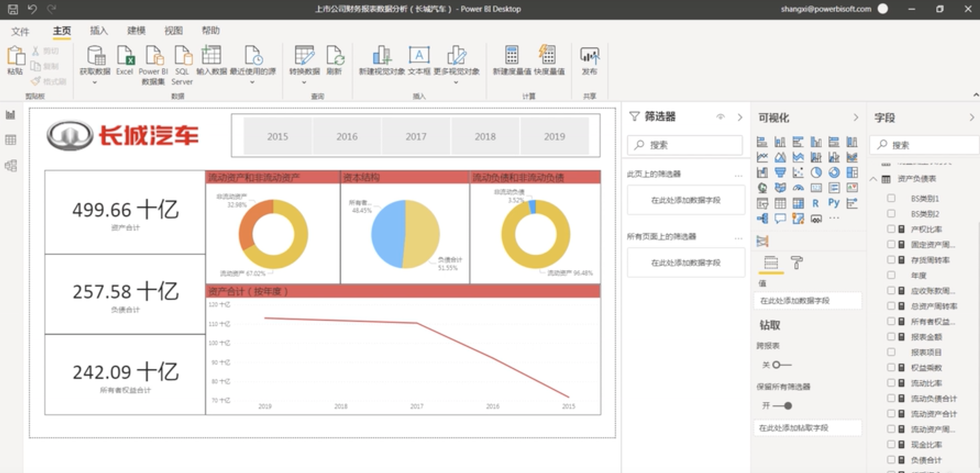Select the 2015 year slicer button
The height and width of the screenshot is (473, 980).
click(277, 136)
